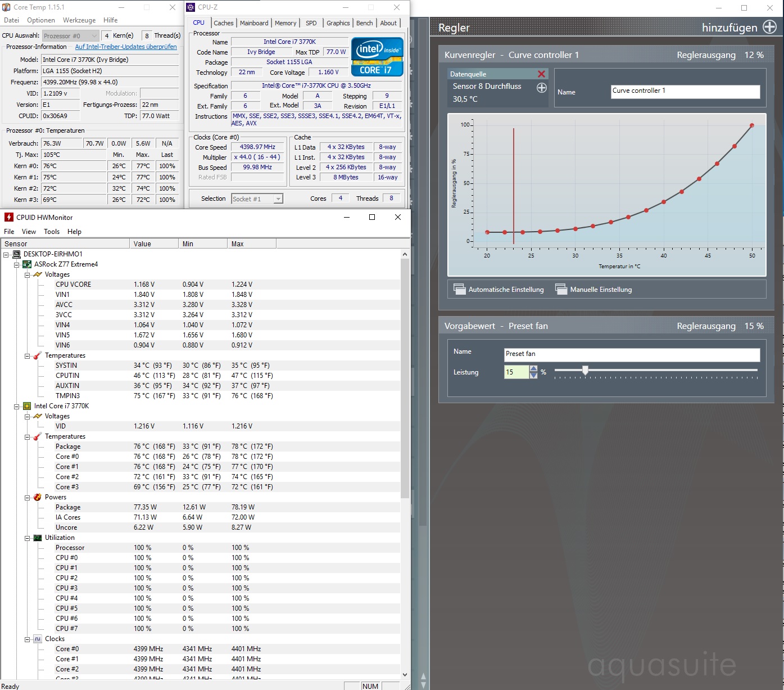Viewport: 784px width, 690px height.
Task: Click the CPU-Z title bar icon
Action: (191, 7)
